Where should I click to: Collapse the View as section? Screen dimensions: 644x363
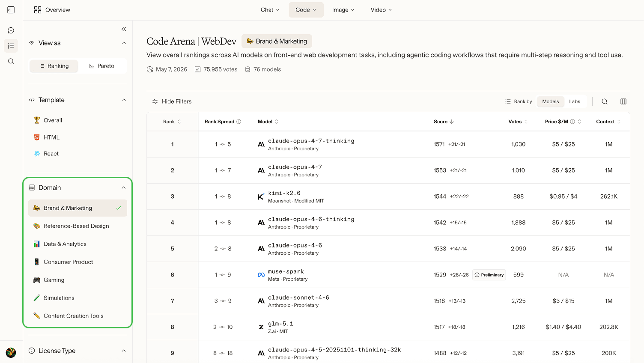[124, 43]
